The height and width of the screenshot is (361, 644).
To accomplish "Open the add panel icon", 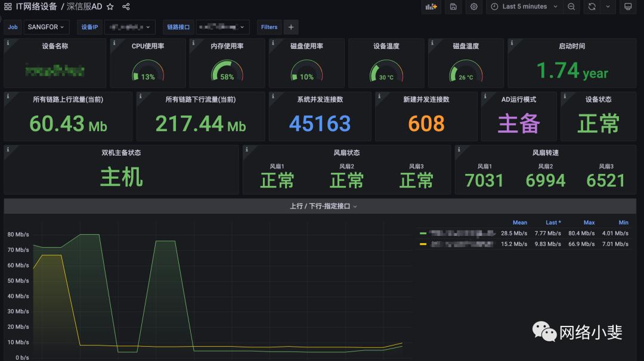I will (x=431, y=7).
